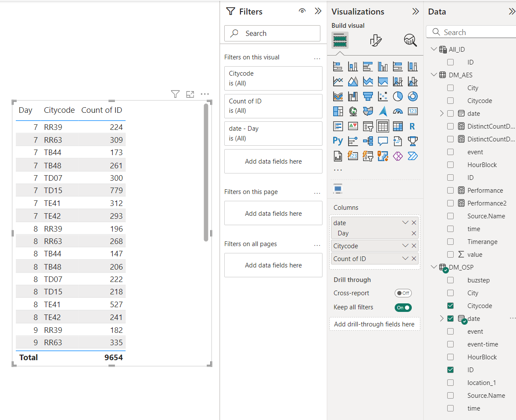Click the filter icon above the table visual
Screen dimensions: 516x420
175,94
